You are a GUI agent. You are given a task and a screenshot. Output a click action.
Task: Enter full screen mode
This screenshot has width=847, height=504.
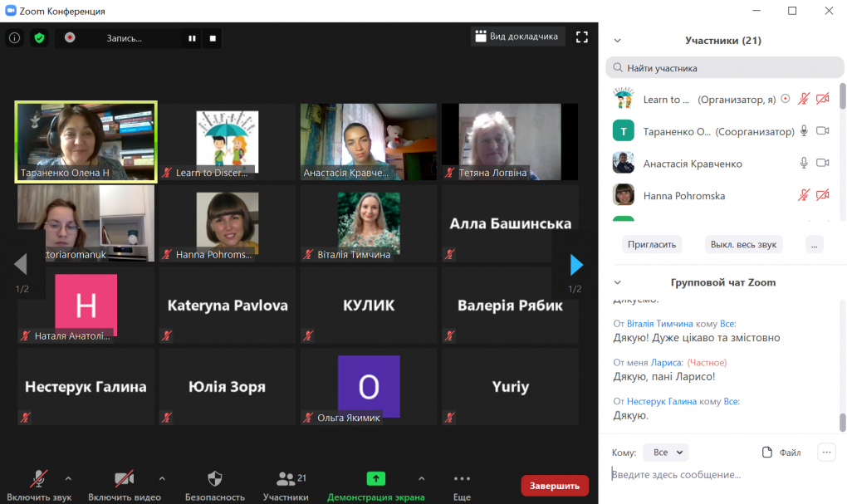click(x=582, y=37)
